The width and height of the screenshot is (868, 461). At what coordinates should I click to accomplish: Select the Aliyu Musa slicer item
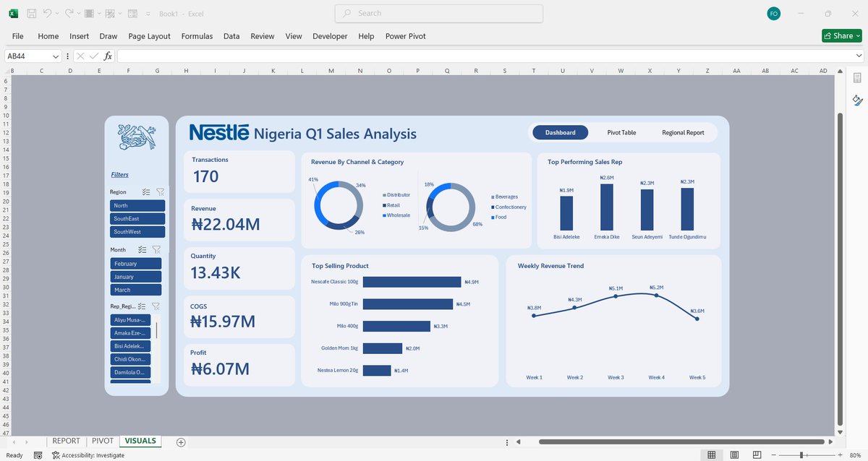[x=131, y=319]
